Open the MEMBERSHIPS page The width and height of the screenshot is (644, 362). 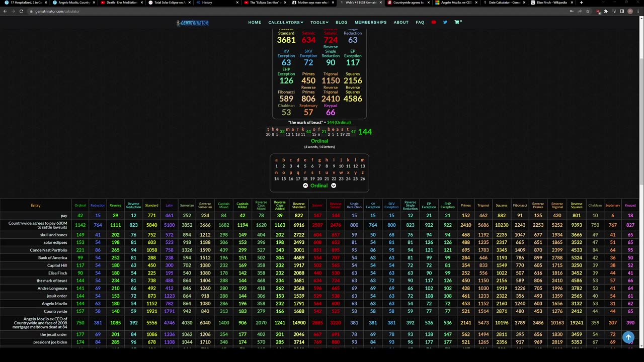point(370,22)
